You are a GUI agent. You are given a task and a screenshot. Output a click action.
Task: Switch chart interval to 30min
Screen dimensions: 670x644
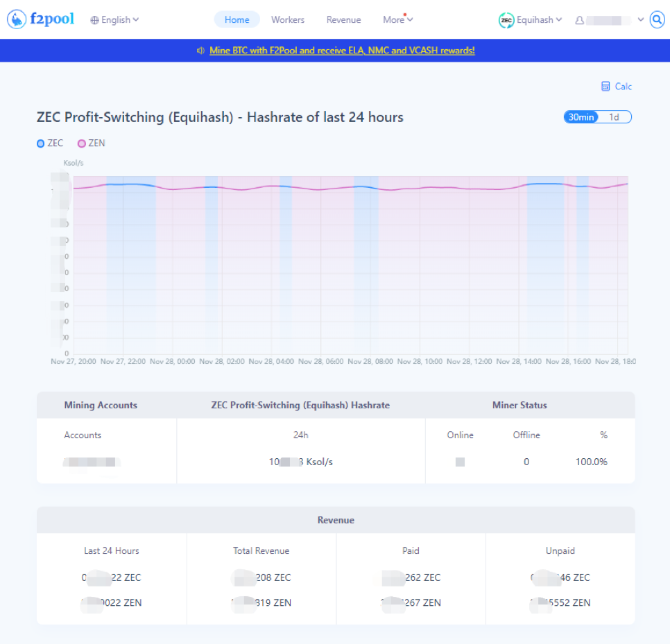(x=581, y=117)
